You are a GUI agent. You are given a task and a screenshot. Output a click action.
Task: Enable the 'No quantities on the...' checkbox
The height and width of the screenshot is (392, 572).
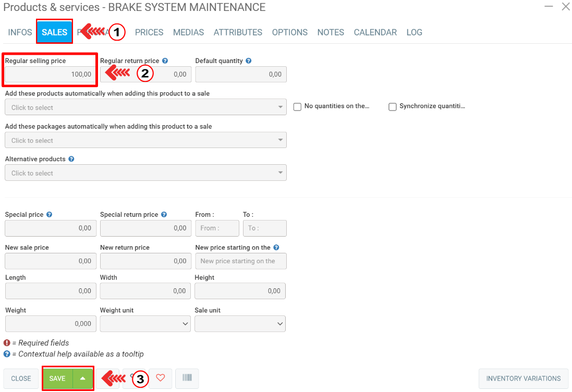point(298,107)
